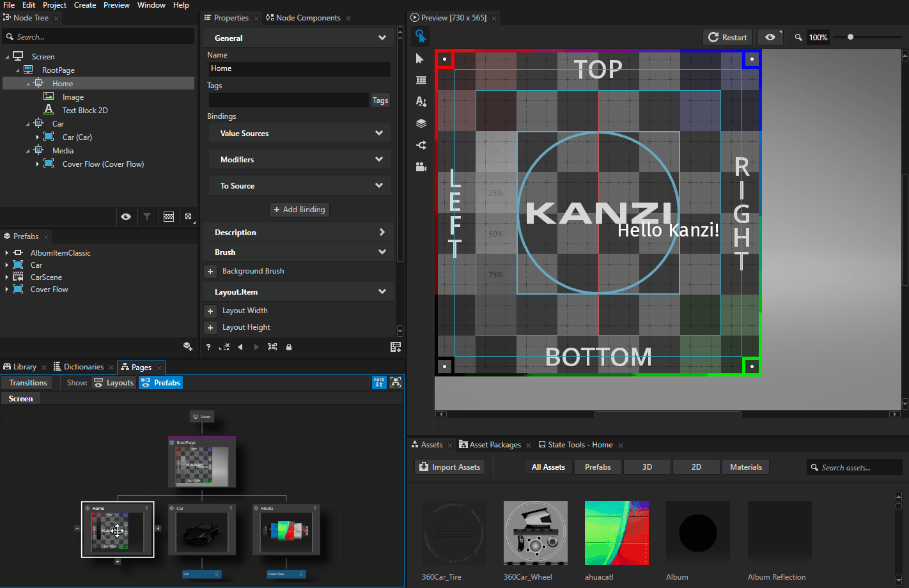Click the Restart preview button

coord(727,37)
